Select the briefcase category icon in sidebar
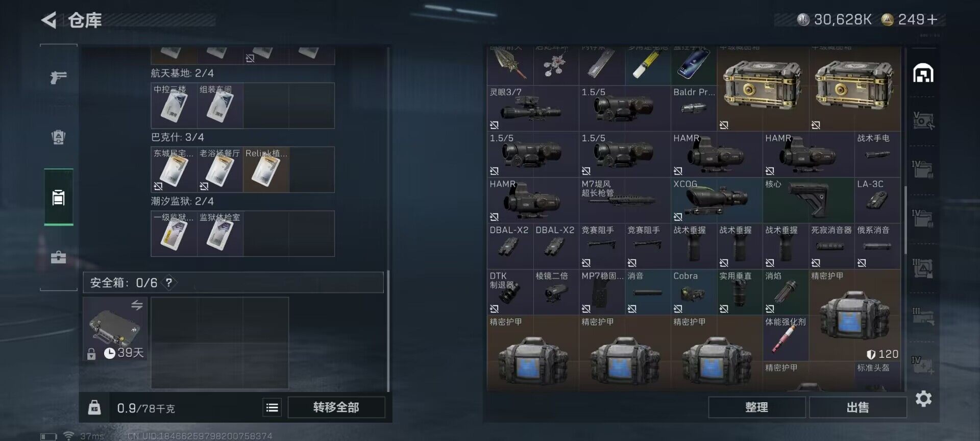Image resolution: width=980 pixels, height=441 pixels. (x=59, y=257)
